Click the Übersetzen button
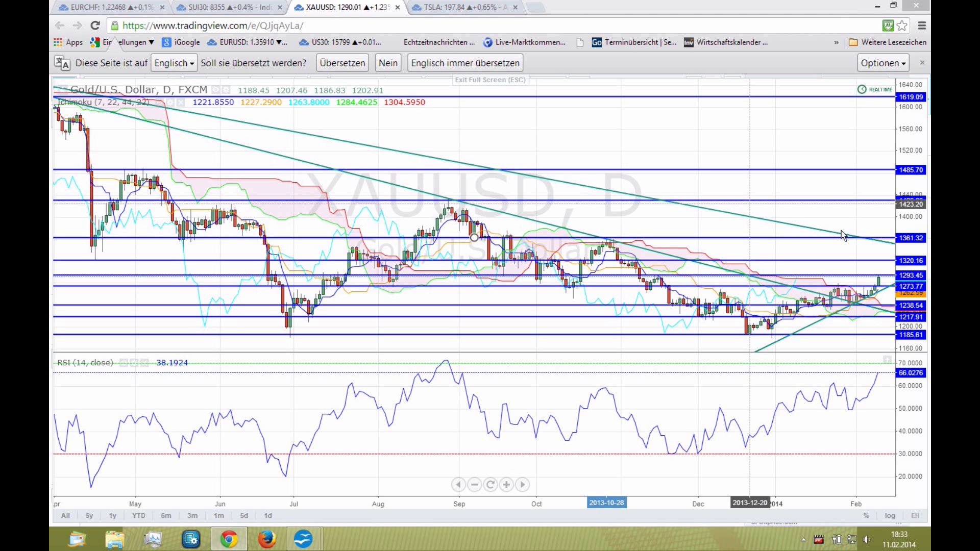 tap(342, 63)
